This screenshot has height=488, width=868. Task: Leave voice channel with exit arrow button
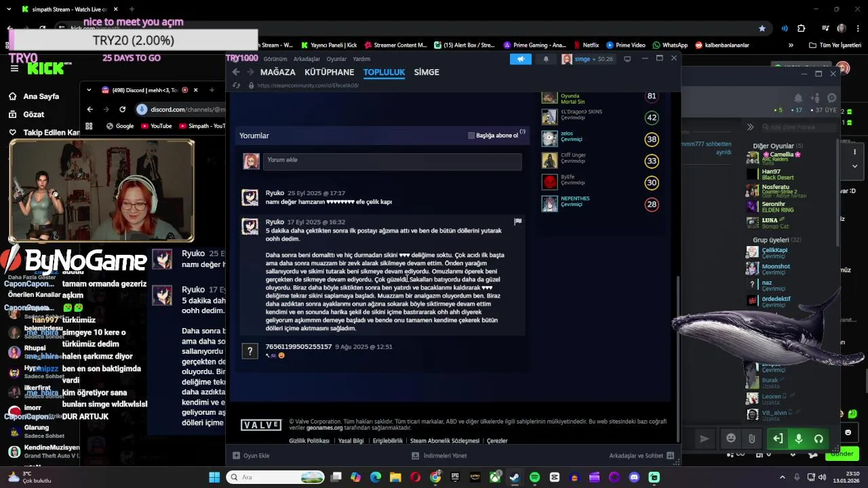(x=778, y=439)
